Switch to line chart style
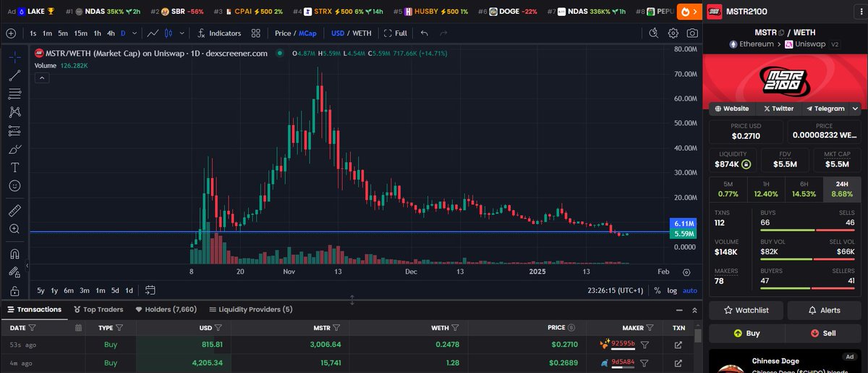868x373 pixels. 153,33
